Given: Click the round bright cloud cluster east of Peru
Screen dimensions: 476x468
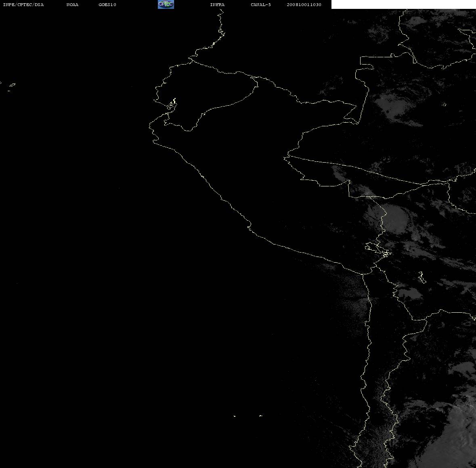Looking at the screenshot, I should [395, 218].
